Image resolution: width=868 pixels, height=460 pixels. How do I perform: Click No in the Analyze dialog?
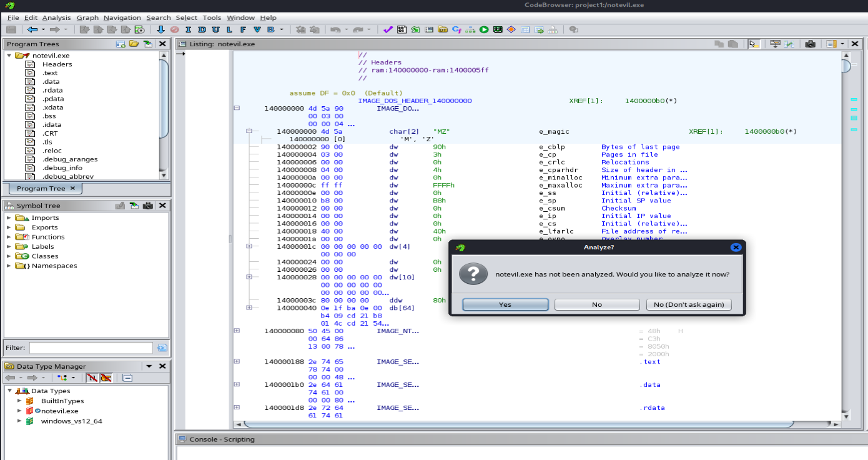(597, 304)
